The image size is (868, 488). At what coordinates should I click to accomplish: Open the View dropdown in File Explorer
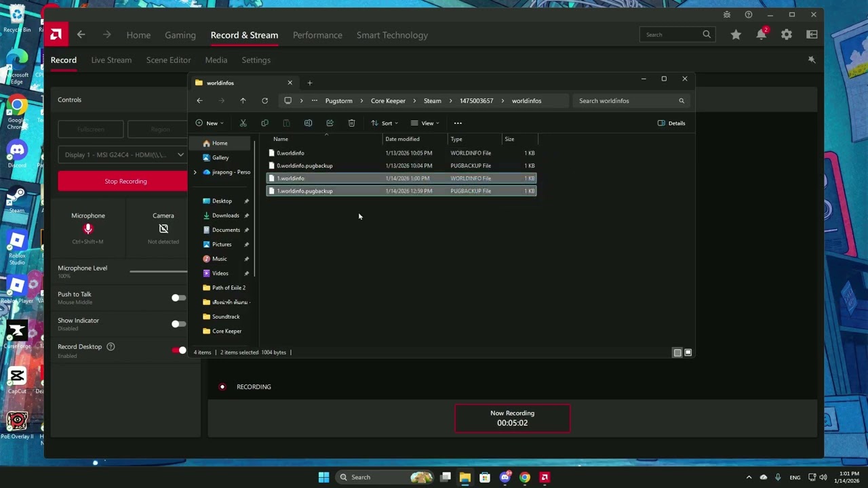(425, 123)
